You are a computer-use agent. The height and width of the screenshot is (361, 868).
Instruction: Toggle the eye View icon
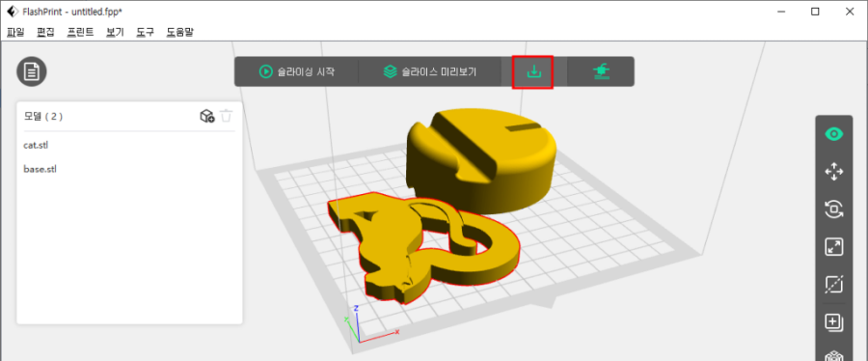833,134
